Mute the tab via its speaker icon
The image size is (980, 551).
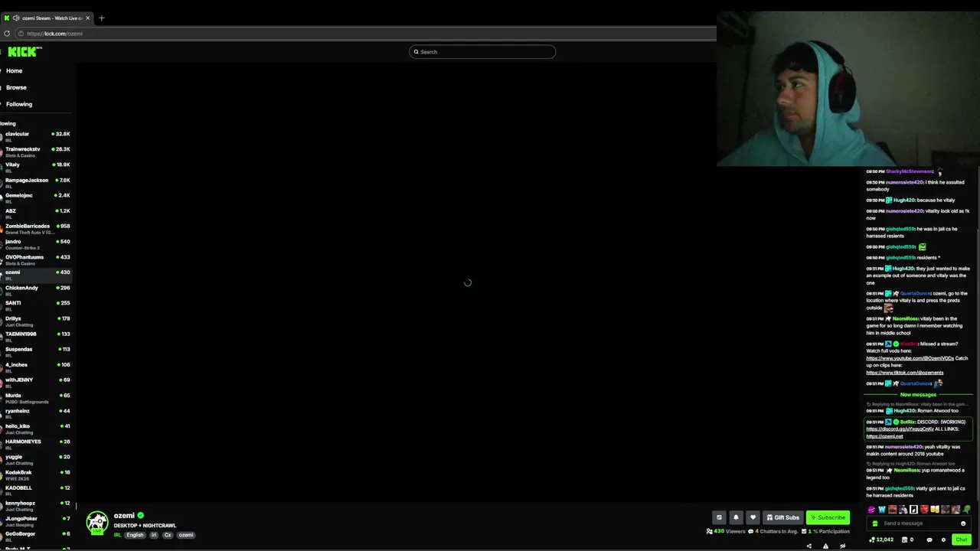[16, 18]
